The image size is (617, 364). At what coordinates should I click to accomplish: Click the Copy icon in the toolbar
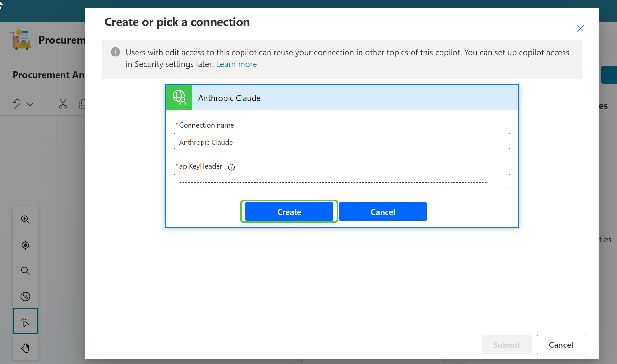[83, 104]
